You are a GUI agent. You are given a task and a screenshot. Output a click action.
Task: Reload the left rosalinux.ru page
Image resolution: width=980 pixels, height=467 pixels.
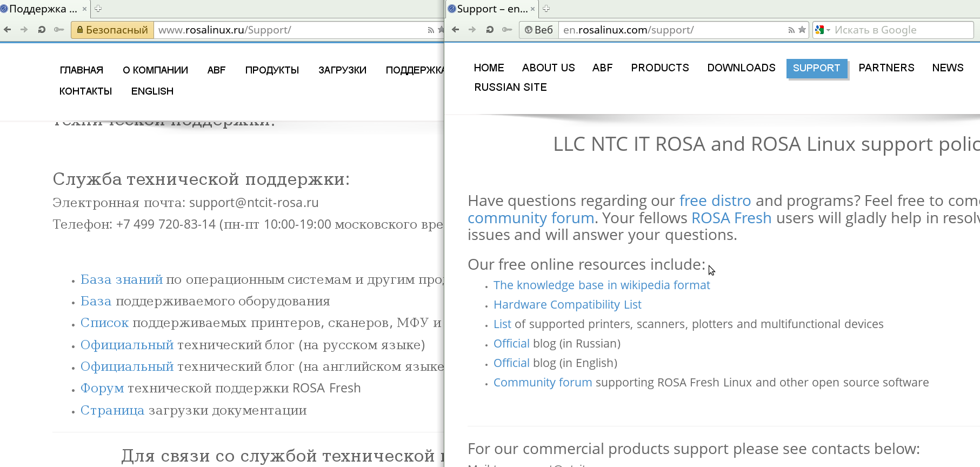pyautogui.click(x=42, y=30)
